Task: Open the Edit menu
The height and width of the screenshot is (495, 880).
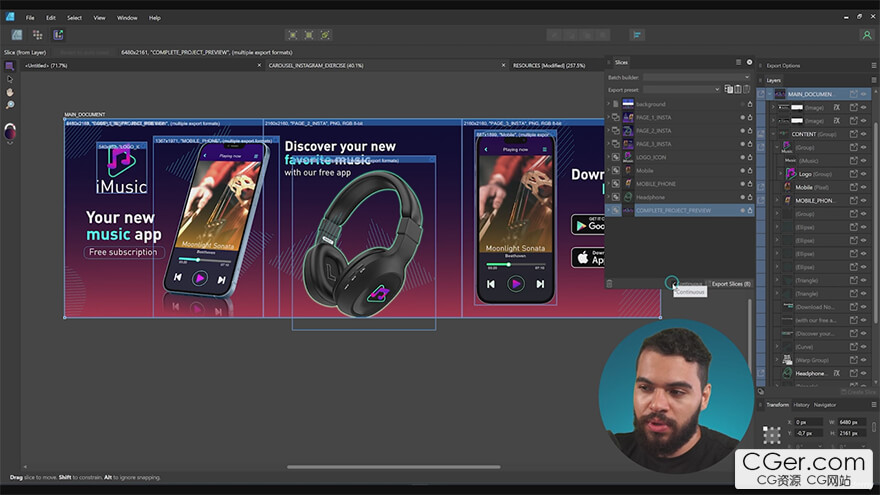Action: [x=51, y=17]
